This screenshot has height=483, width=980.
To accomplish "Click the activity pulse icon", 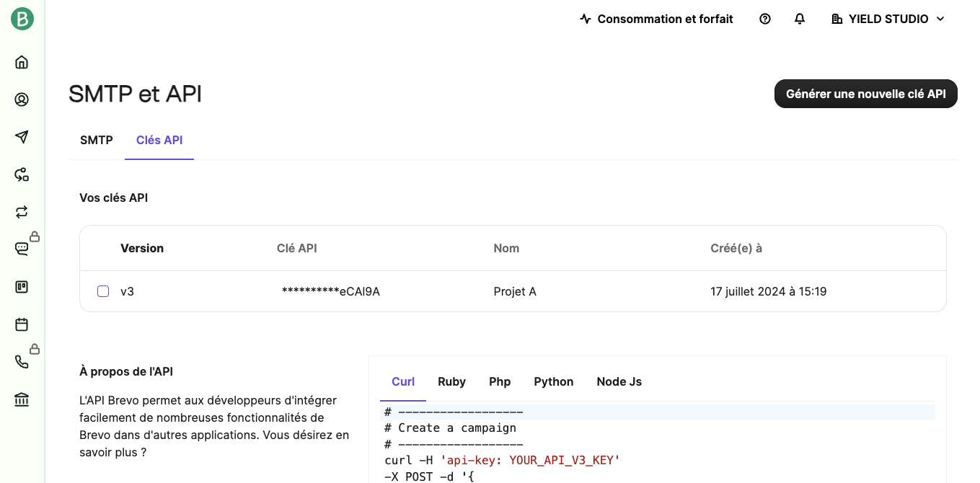I will tap(586, 19).
